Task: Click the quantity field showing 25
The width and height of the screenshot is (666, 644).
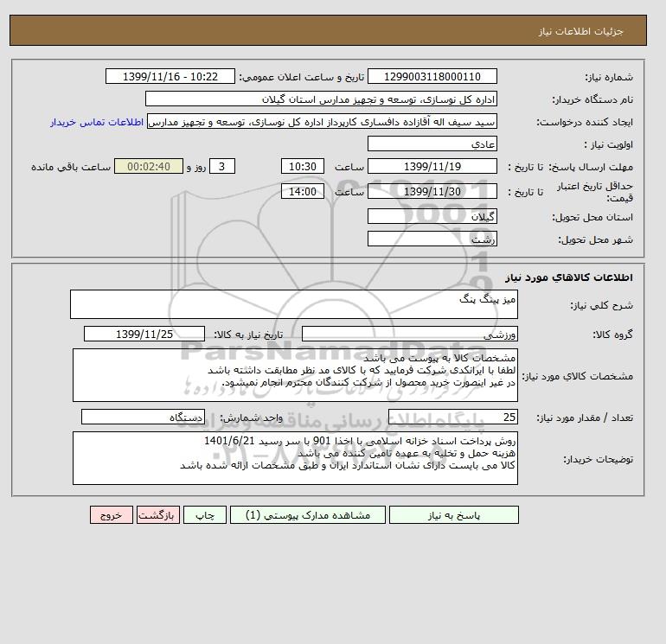Action: pos(452,417)
